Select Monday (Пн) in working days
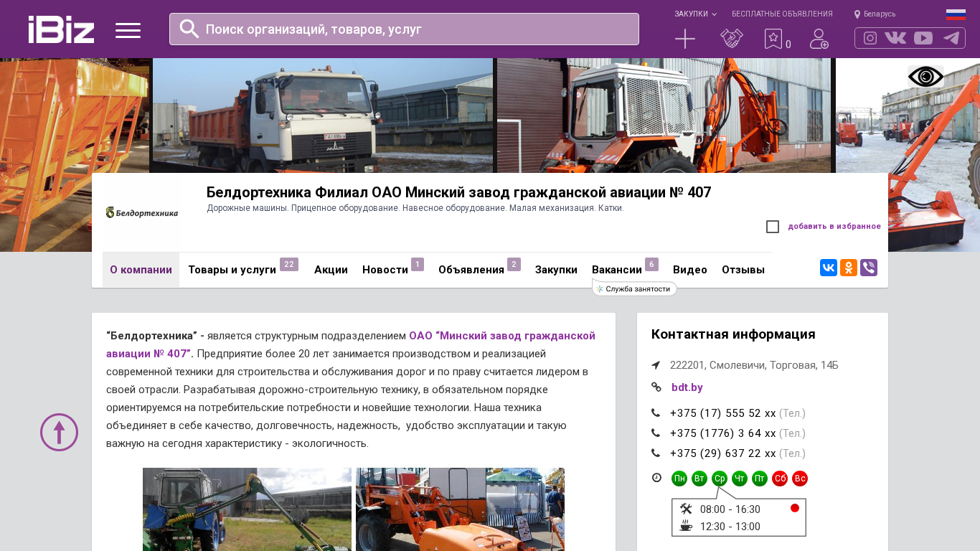The height and width of the screenshot is (551, 980). click(x=679, y=479)
